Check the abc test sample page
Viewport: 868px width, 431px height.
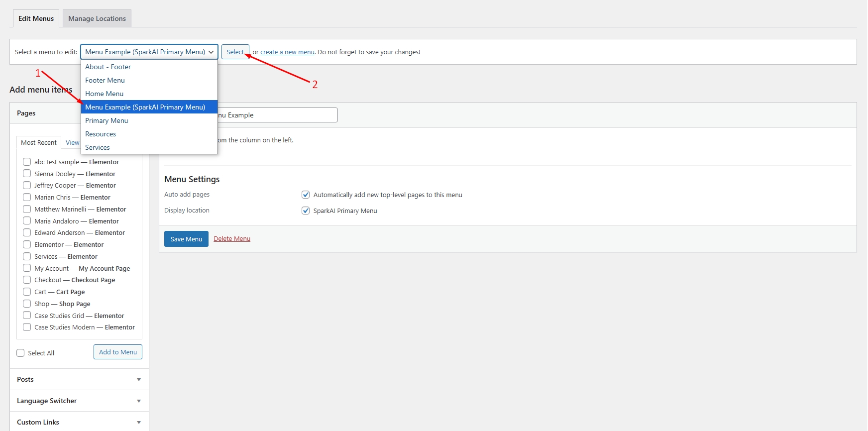tap(27, 162)
